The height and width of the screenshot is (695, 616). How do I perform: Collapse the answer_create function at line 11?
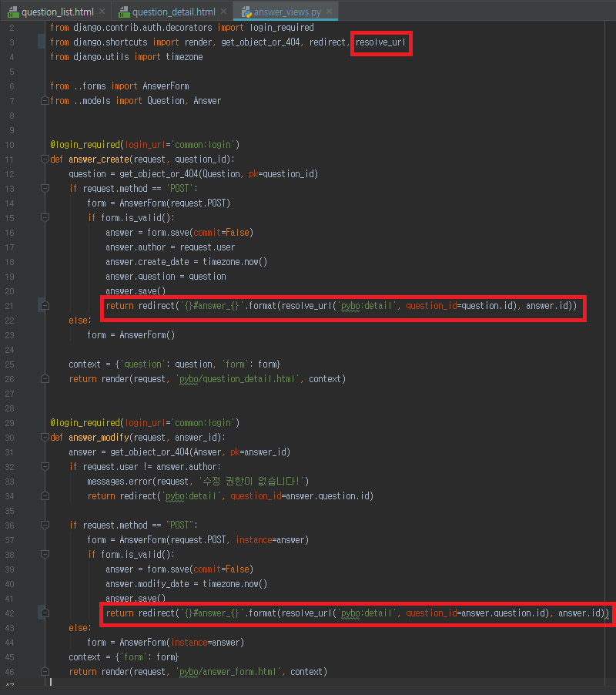click(x=45, y=159)
